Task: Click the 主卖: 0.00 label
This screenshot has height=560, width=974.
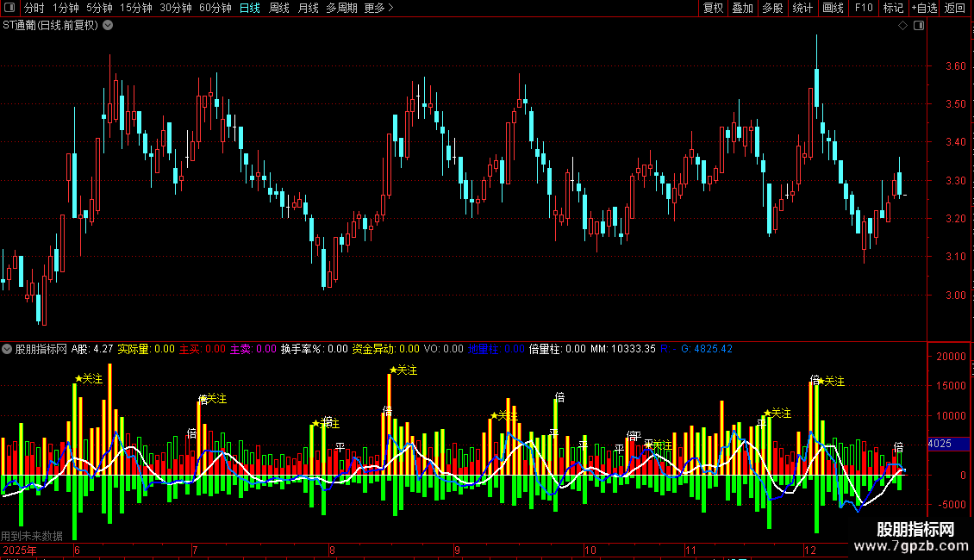Action: pos(253,349)
